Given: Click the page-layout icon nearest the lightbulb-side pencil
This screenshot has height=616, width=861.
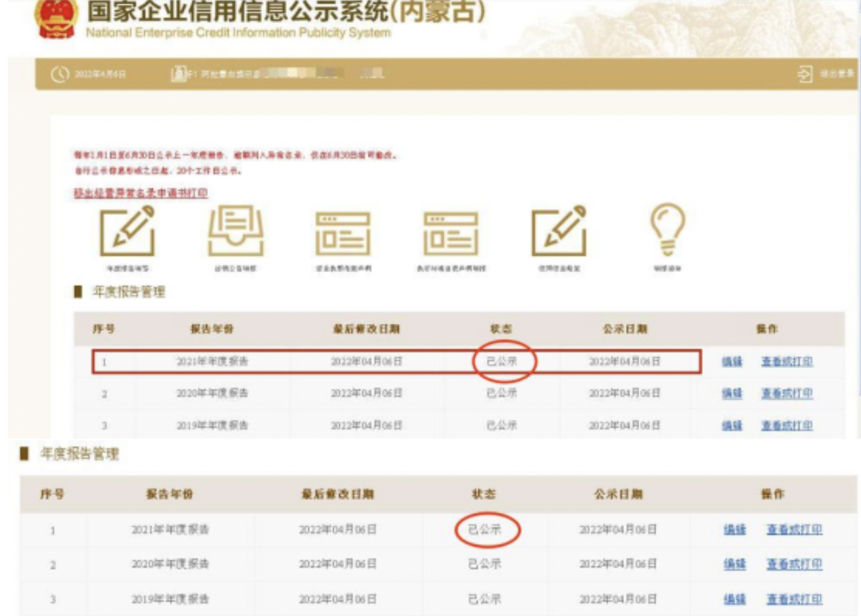Looking at the screenshot, I should (x=451, y=233).
